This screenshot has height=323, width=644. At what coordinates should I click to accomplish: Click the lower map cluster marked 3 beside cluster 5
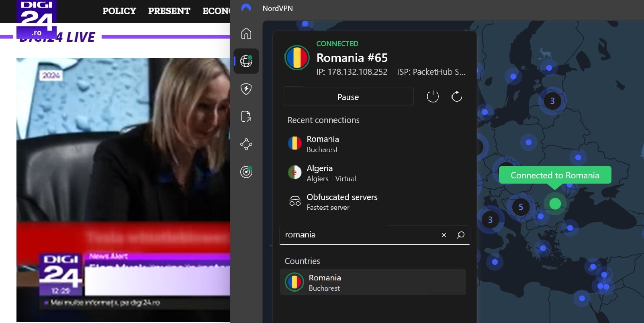pos(490,220)
